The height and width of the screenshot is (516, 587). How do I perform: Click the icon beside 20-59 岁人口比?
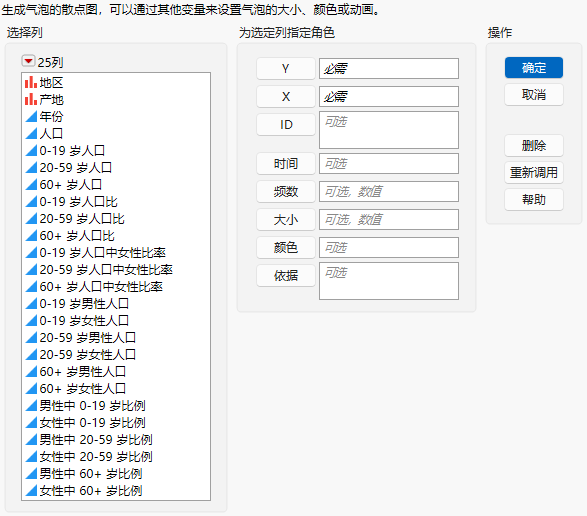[31, 219]
